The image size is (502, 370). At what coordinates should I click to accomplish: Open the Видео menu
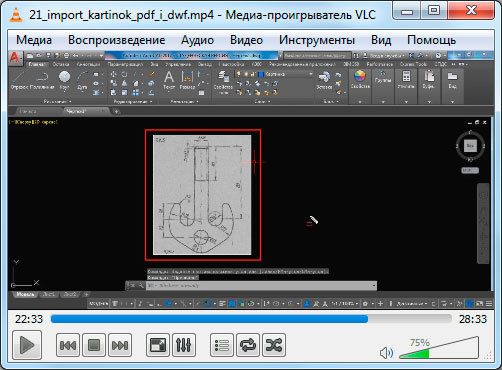click(x=247, y=40)
